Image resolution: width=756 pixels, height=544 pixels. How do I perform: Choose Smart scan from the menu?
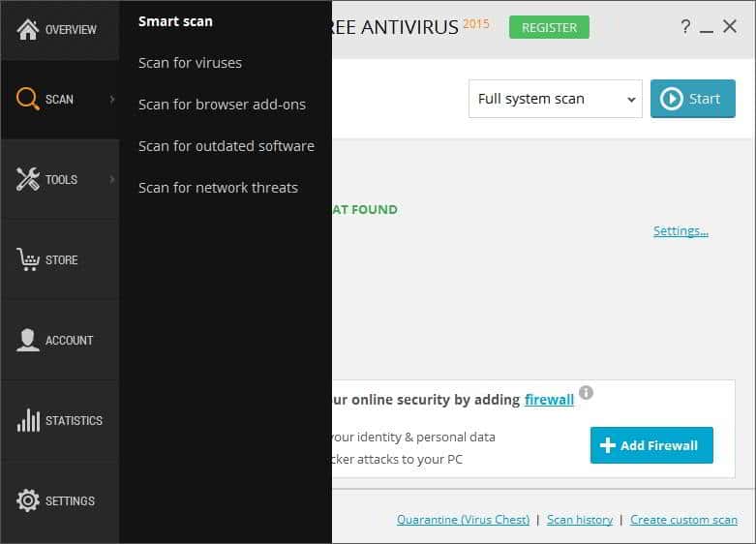175,21
